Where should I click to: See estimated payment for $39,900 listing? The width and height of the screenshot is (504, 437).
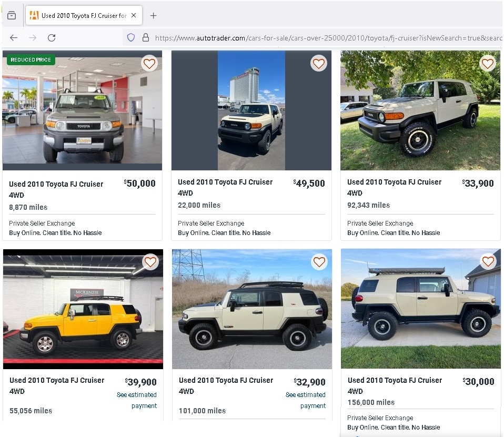(x=137, y=400)
